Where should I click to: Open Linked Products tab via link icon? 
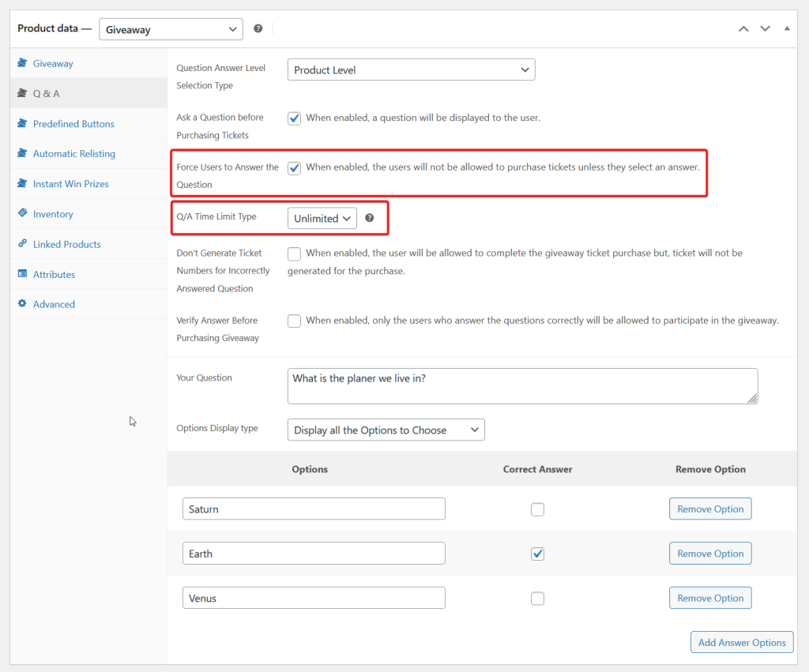click(x=22, y=244)
